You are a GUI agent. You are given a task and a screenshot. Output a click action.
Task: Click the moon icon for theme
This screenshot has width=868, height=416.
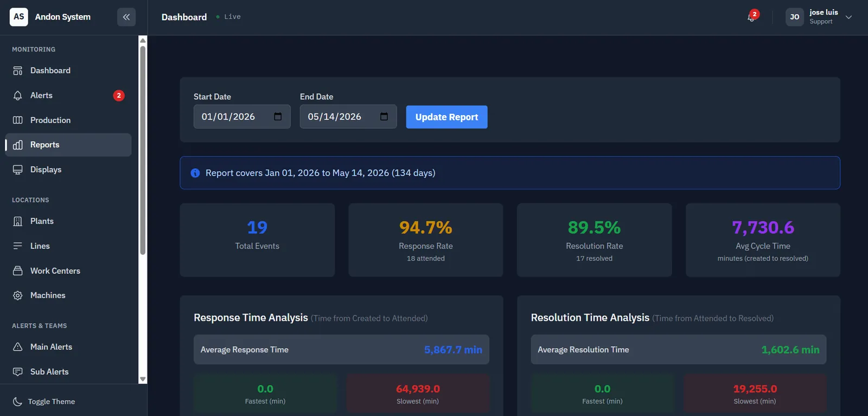[x=18, y=401]
